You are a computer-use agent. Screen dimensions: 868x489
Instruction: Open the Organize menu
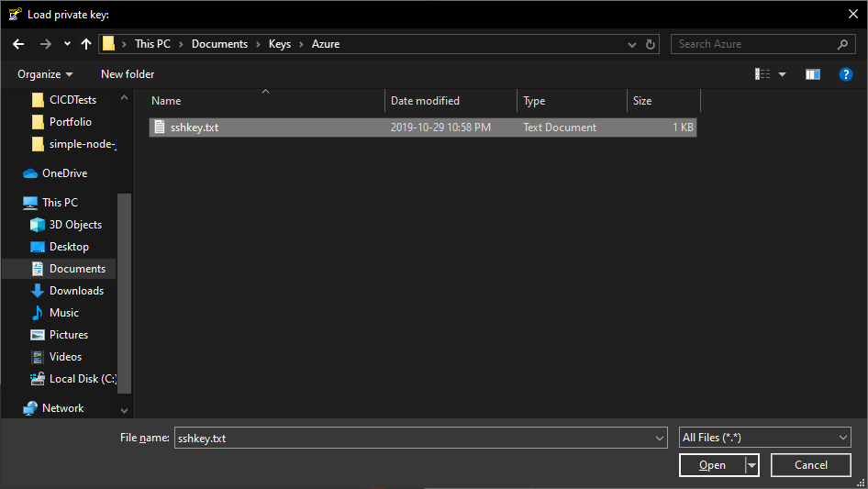click(x=45, y=74)
